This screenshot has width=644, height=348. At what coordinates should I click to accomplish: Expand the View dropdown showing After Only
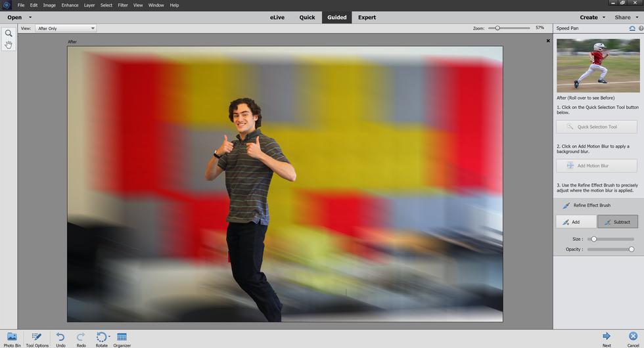(x=66, y=28)
